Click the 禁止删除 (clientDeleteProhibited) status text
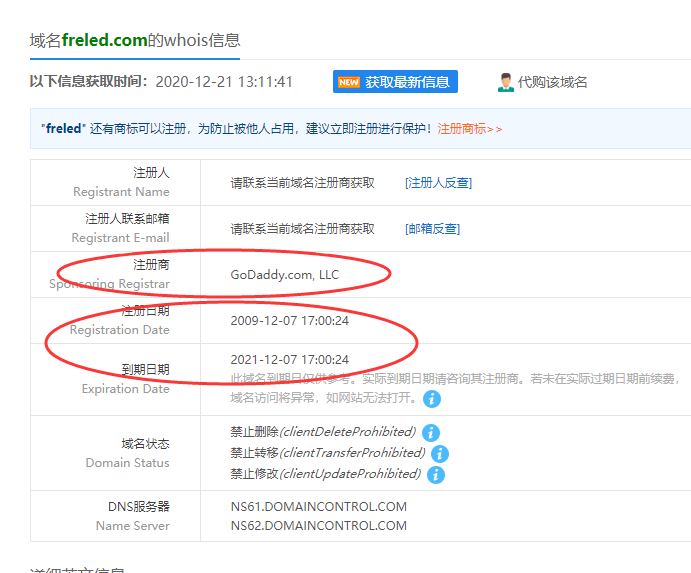The image size is (691, 573). click(322, 432)
